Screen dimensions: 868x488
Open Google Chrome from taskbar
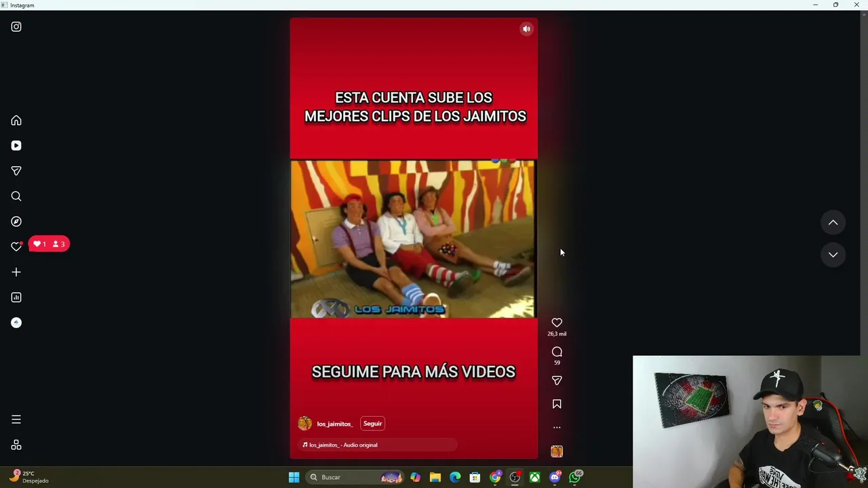coord(495,477)
